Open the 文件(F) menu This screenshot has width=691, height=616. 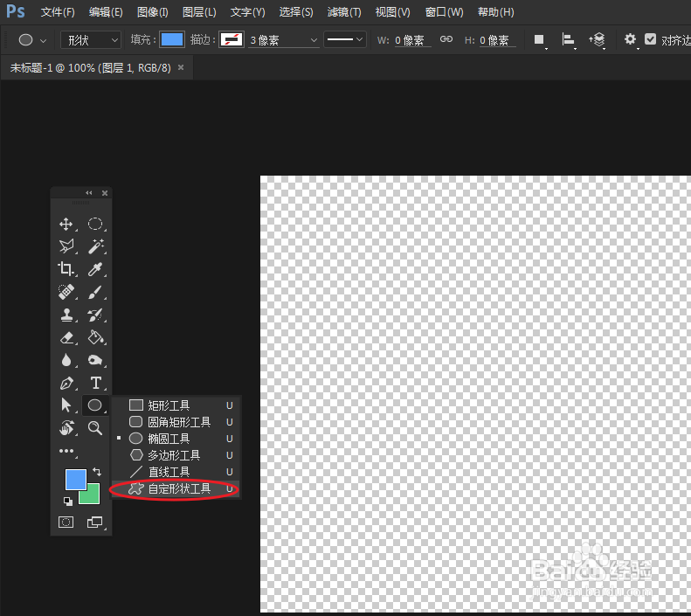point(58,12)
